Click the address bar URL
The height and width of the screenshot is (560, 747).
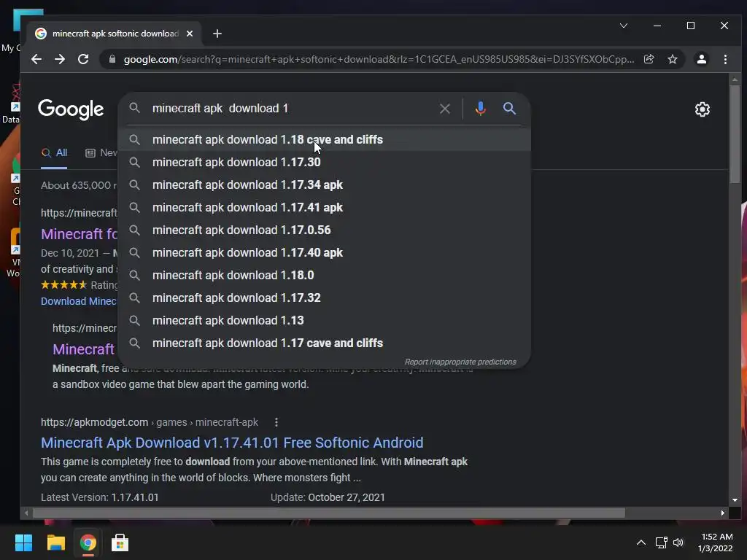point(379,59)
